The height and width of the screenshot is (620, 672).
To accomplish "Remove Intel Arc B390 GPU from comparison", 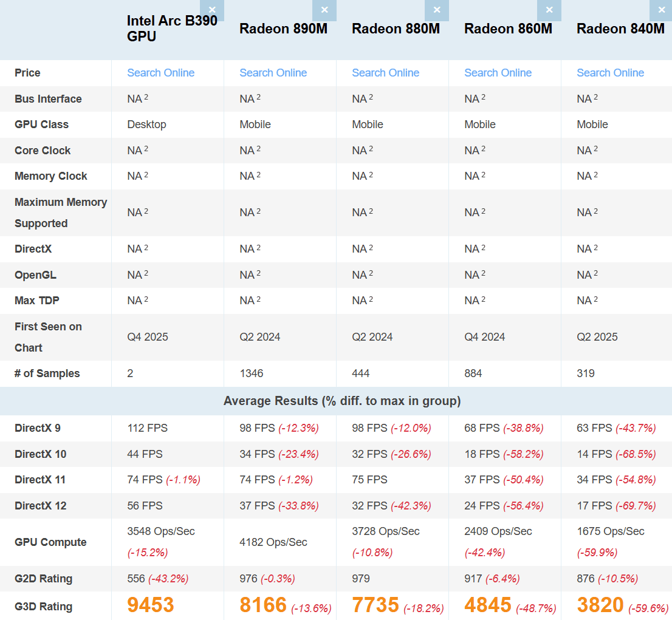I will (212, 10).
